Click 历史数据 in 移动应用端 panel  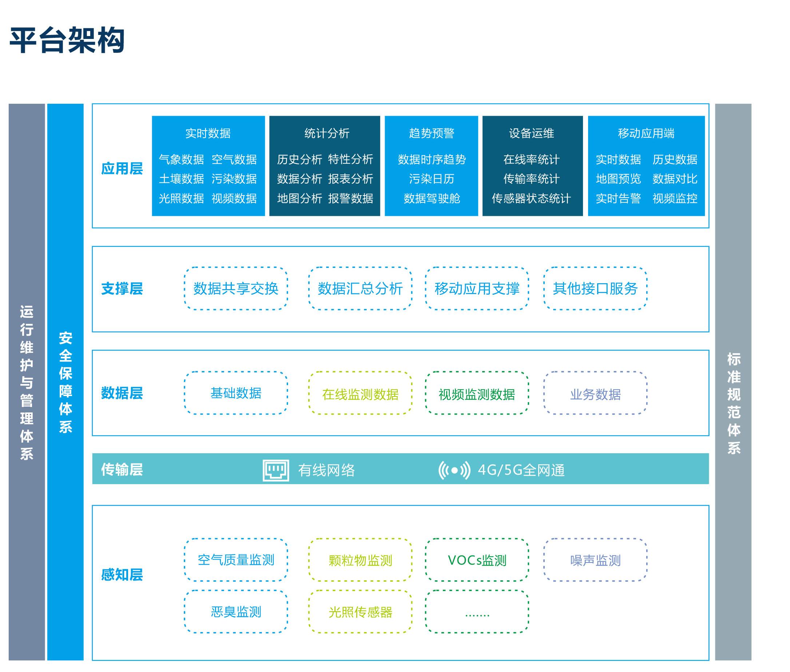click(675, 159)
